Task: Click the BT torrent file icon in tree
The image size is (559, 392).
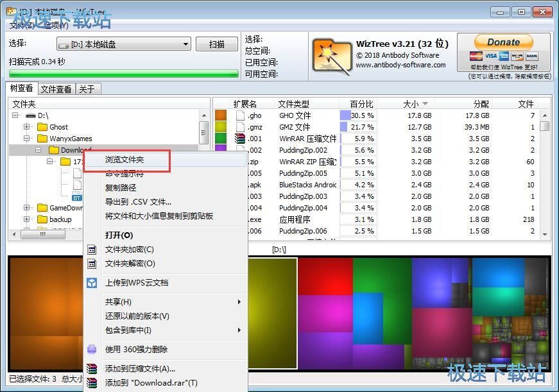Action: coord(77,197)
